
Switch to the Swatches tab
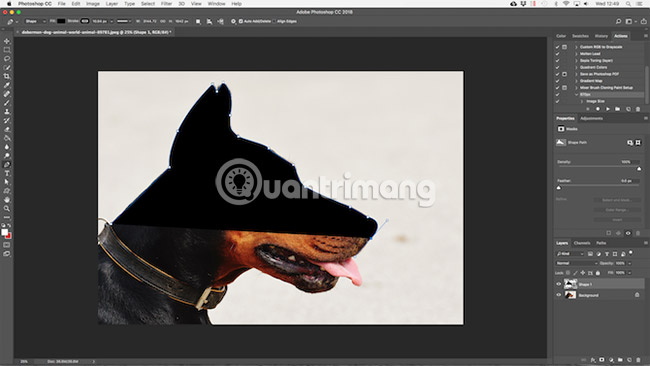[x=580, y=36]
